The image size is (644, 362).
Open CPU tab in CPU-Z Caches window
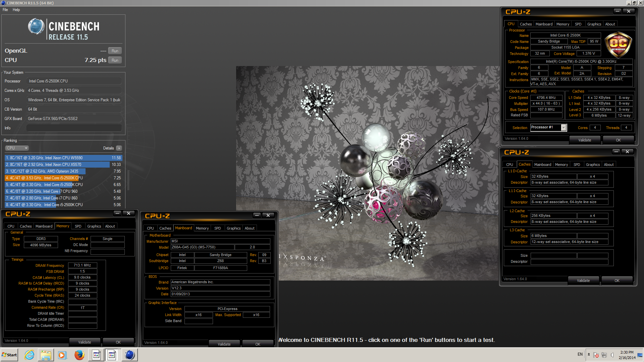coord(509,165)
